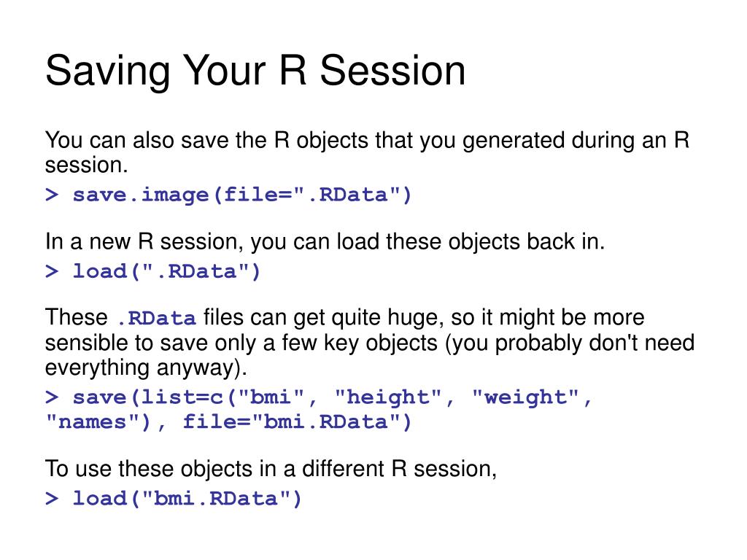Screen dimensions: 747x560
Task: Click the "weight" string in the code
Action: pyautogui.click(x=531, y=397)
